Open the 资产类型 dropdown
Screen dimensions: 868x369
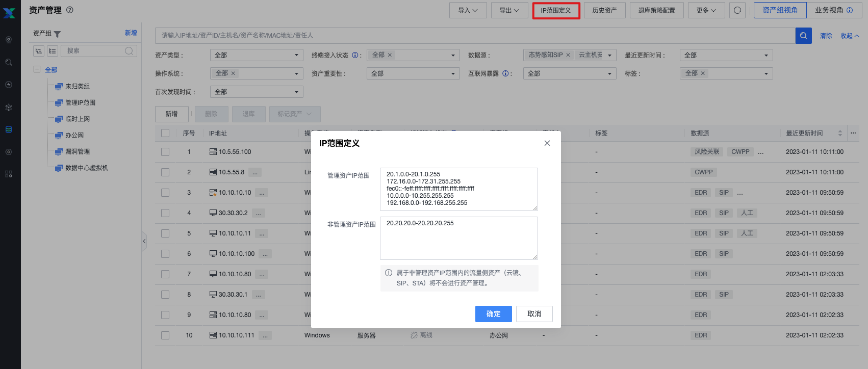tap(257, 55)
